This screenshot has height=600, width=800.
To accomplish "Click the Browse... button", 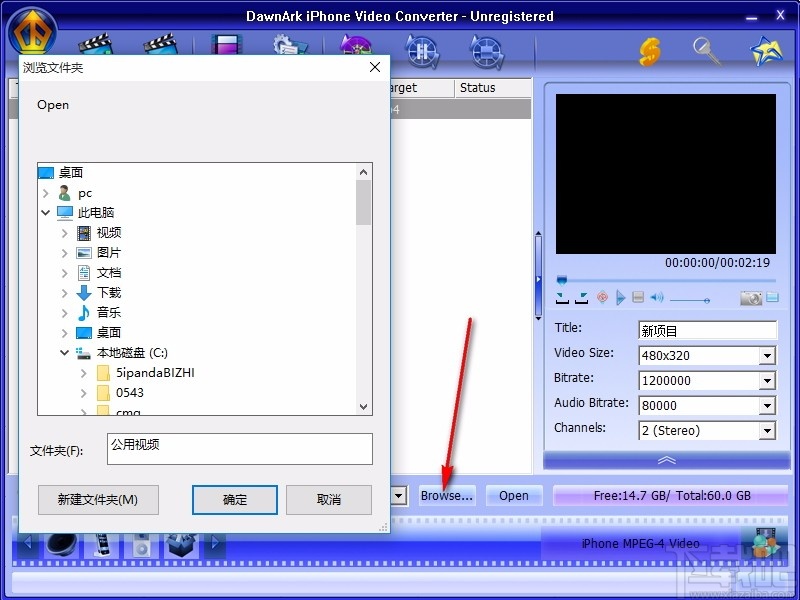I will point(446,495).
